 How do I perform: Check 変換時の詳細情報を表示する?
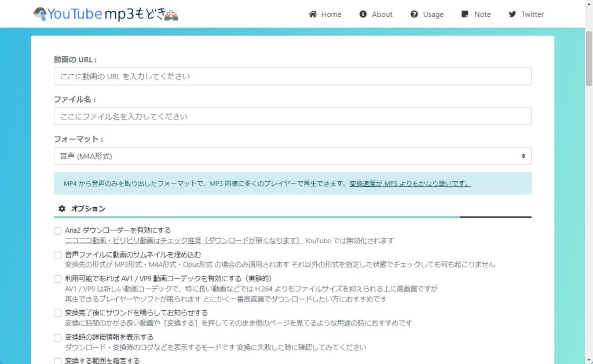58,337
